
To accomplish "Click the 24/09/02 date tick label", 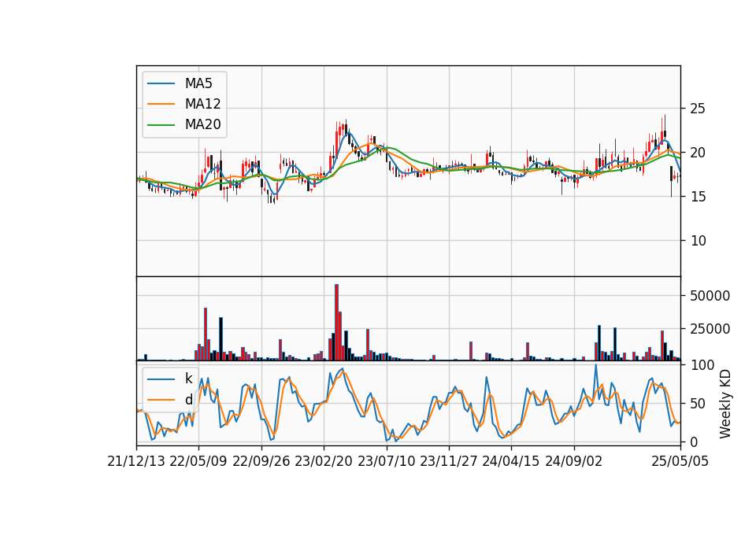I will point(574,461).
